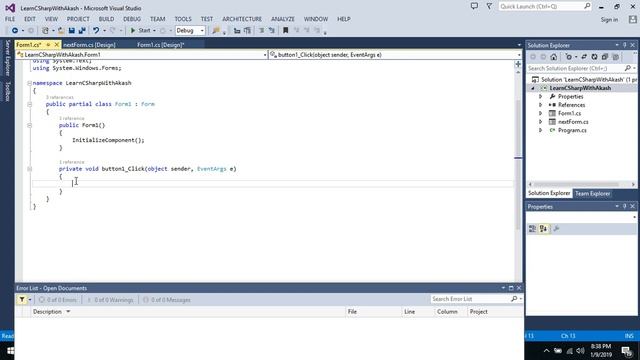Toggle auto-hide pin on Solution Explorer
Screen dimensions: 640x360
pos(624,45)
